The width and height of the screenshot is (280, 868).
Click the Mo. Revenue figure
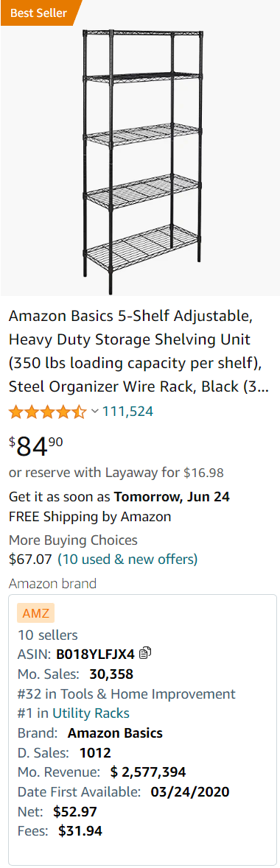pos(148,772)
